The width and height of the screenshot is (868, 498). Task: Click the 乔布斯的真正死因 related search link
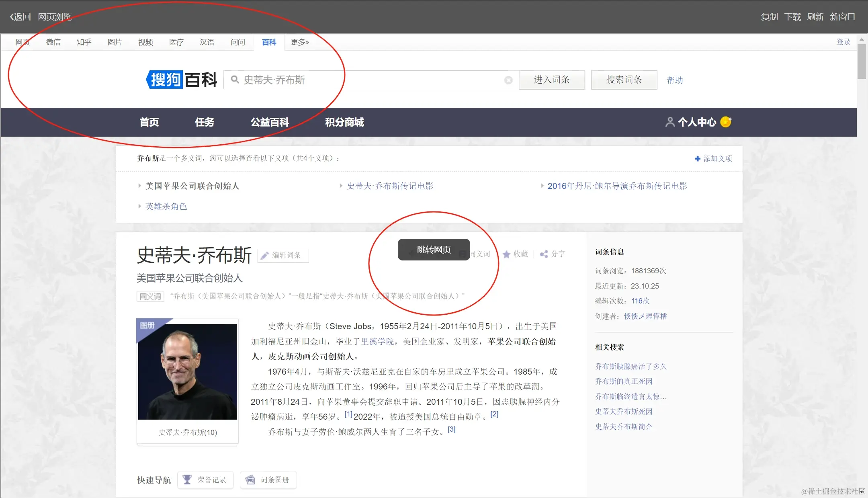624,381
